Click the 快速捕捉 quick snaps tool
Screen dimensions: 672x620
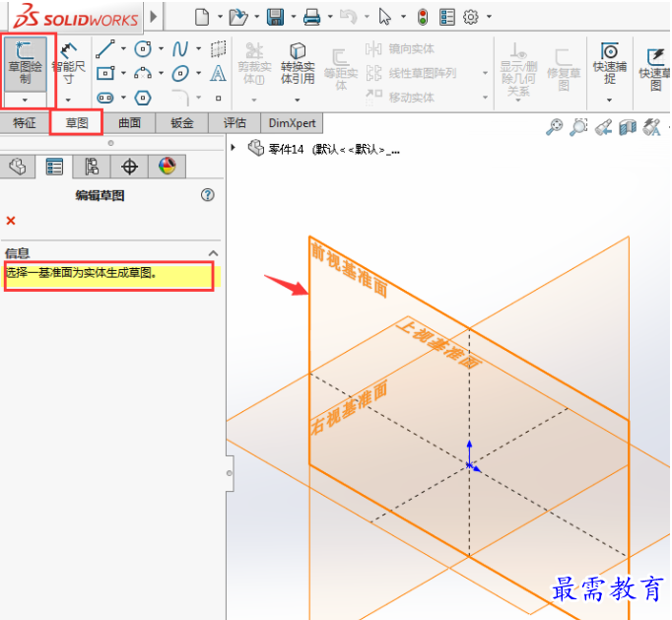(x=609, y=63)
